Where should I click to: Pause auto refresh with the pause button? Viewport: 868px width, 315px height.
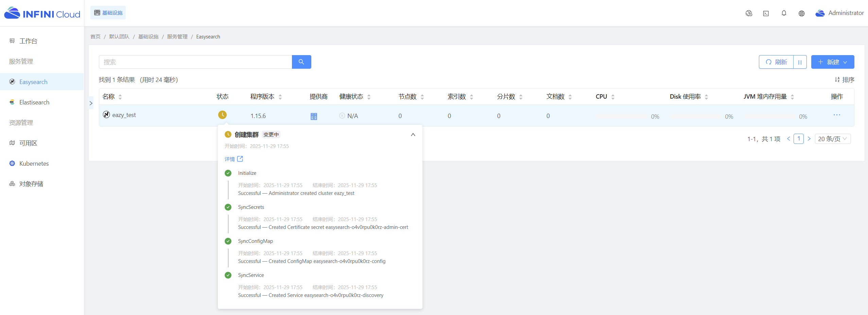800,62
